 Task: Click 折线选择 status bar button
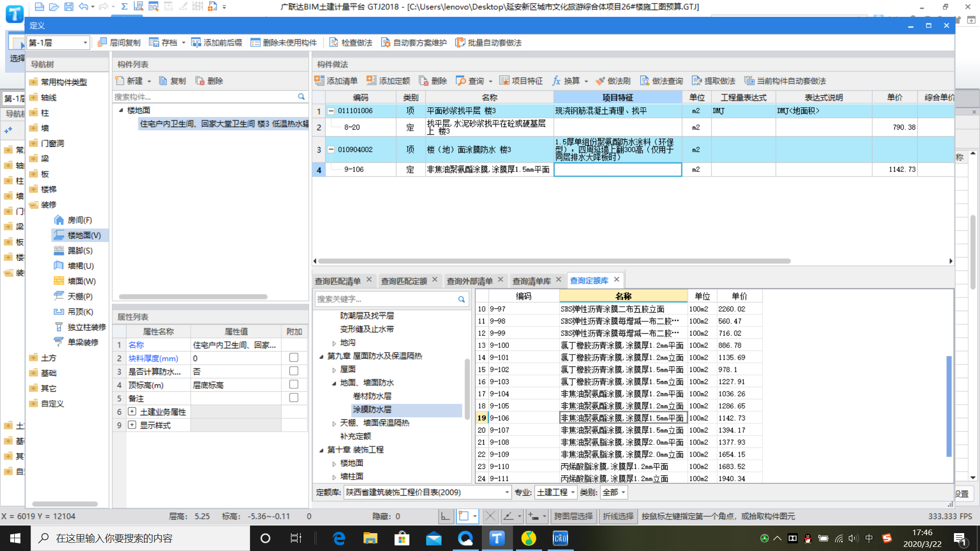pos(618,516)
